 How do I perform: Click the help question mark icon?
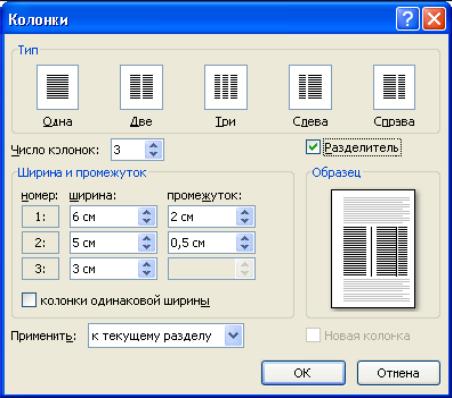(408, 19)
